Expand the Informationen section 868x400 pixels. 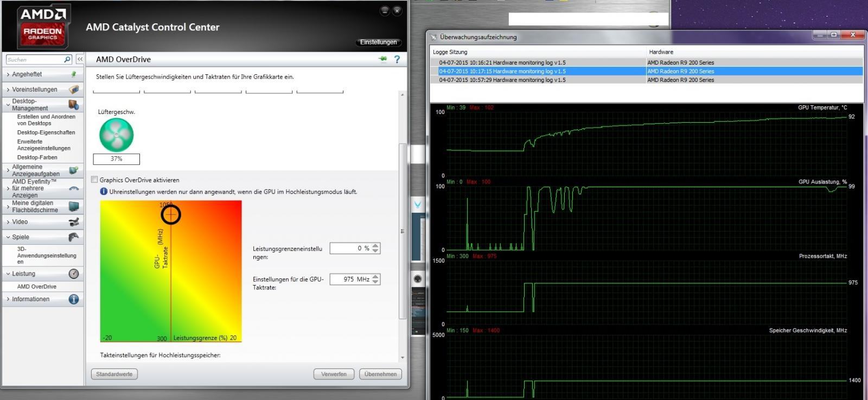click(8, 299)
